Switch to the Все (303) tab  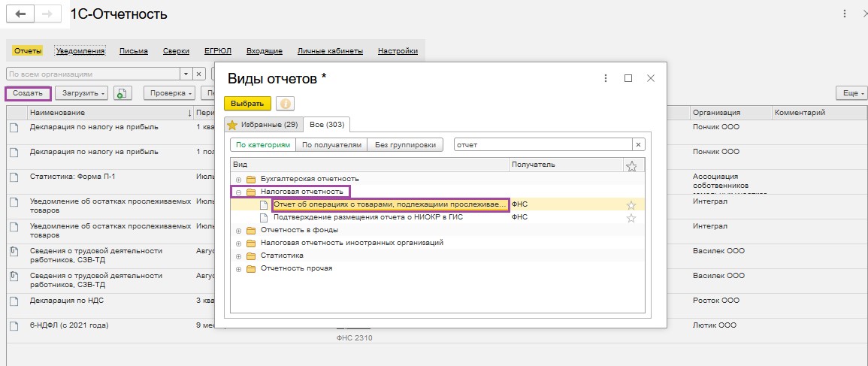(327, 125)
